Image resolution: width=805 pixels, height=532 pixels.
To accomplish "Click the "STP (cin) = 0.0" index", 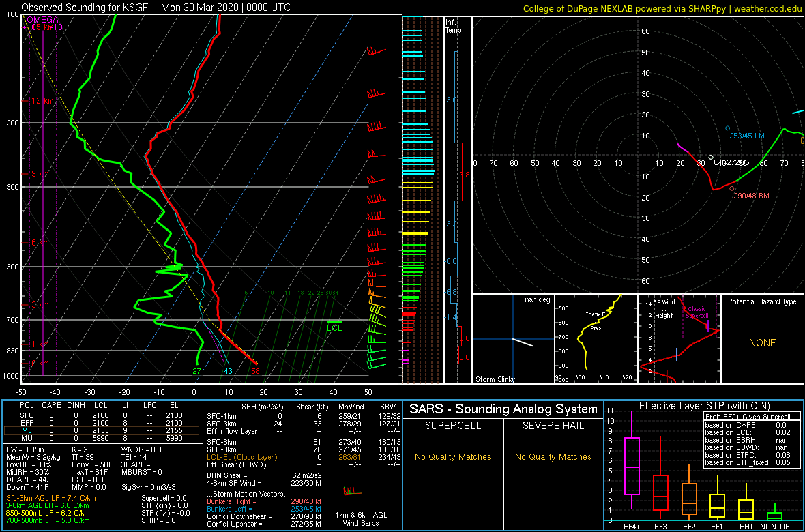I will [165, 506].
